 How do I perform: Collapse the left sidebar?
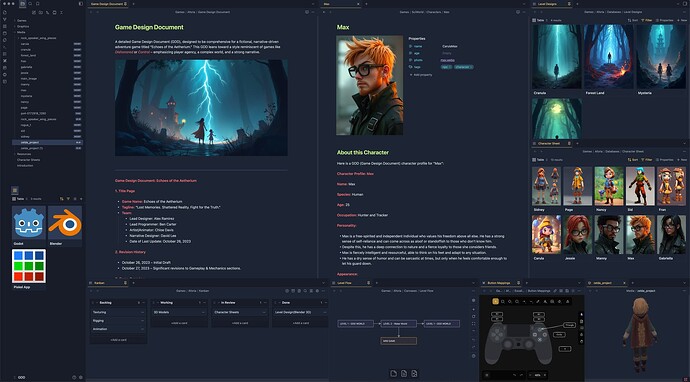(81, 4)
